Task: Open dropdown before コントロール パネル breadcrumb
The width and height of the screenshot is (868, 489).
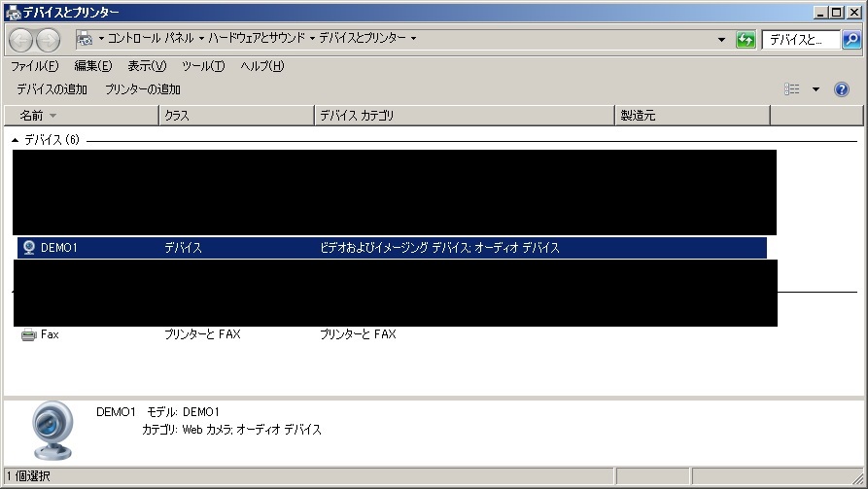Action: point(101,38)
